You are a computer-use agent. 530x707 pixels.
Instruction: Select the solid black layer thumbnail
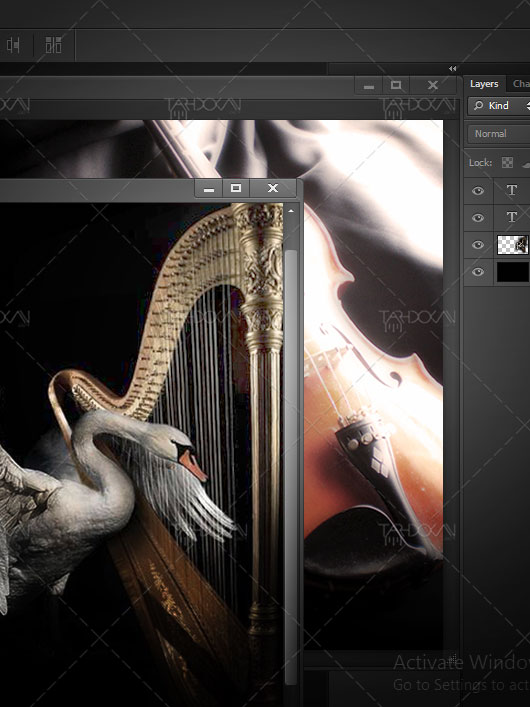[x=512, y=272]
